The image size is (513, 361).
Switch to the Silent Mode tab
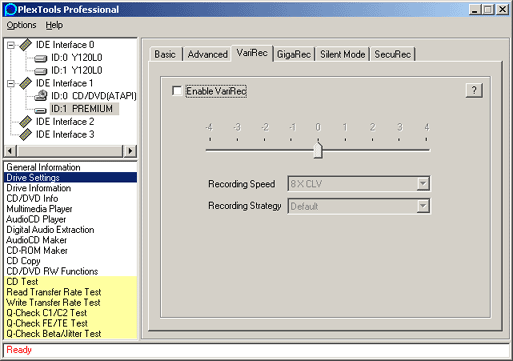[x=343, y=54]
